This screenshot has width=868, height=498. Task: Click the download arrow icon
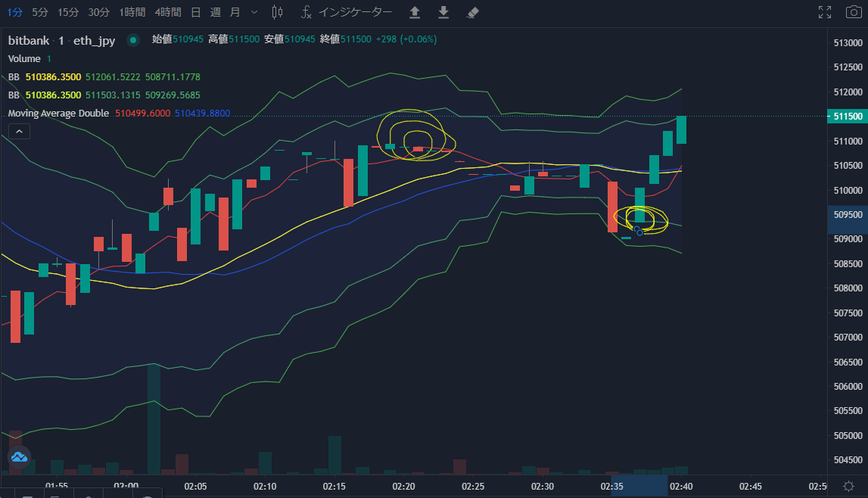click(x=443, y=12)
